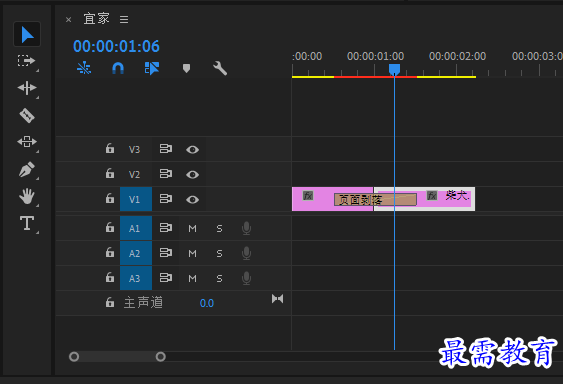563x384 pixels.
Task: Toggle sync lock for V2
Action: pyautogui.click(x=166, y=174)
